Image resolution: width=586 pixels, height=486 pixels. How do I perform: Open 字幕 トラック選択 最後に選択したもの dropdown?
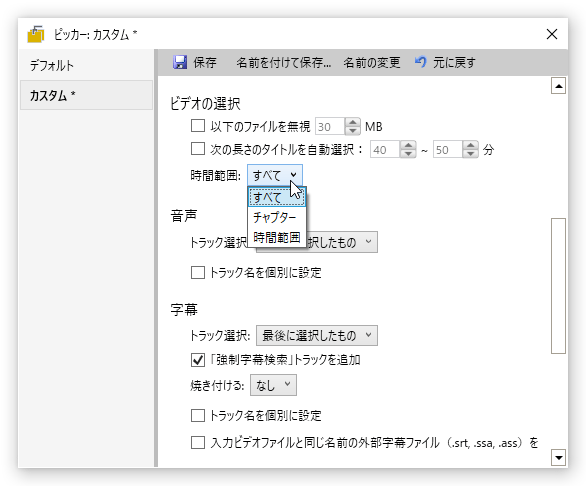pos(317,335)
